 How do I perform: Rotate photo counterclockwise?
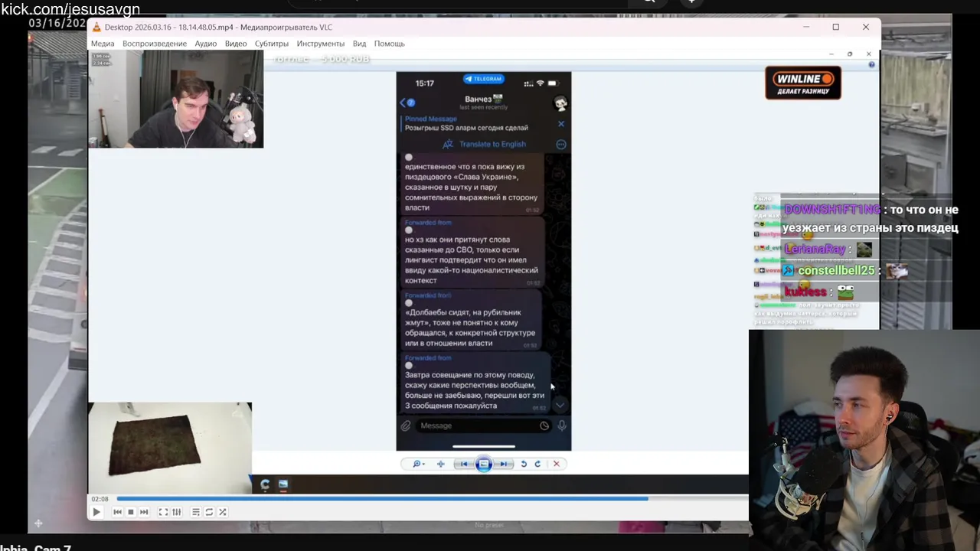(x=524, y=464)
